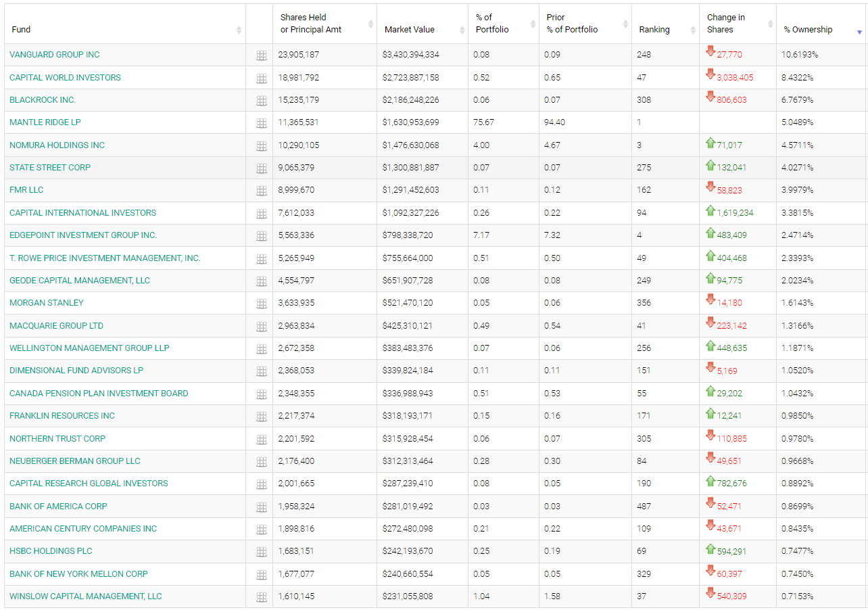
Task: Open CAPITAL WORLD INVESTORS fund link
Action: (65, 78)
